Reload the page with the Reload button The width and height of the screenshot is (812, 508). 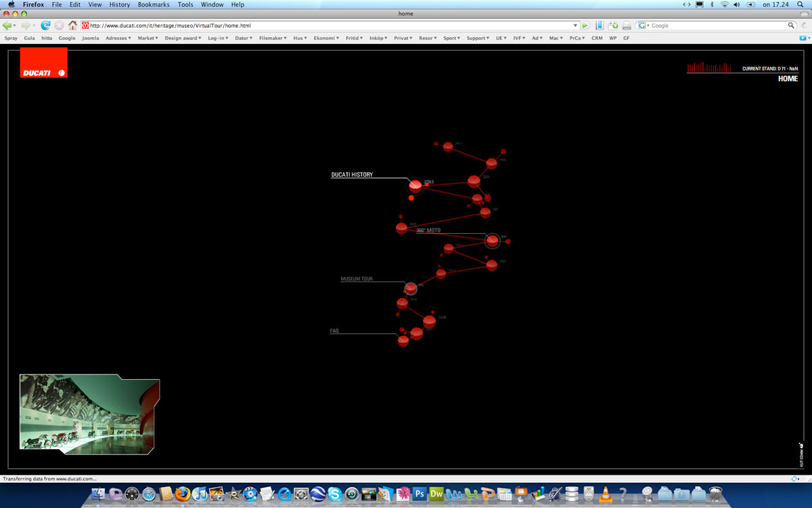[45, 26]
